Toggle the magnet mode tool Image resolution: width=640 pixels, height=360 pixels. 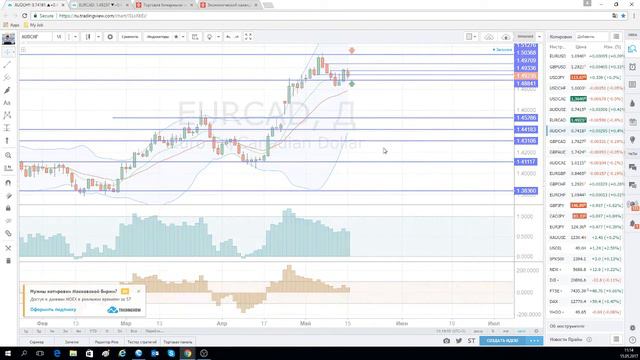tap(8, 183)
